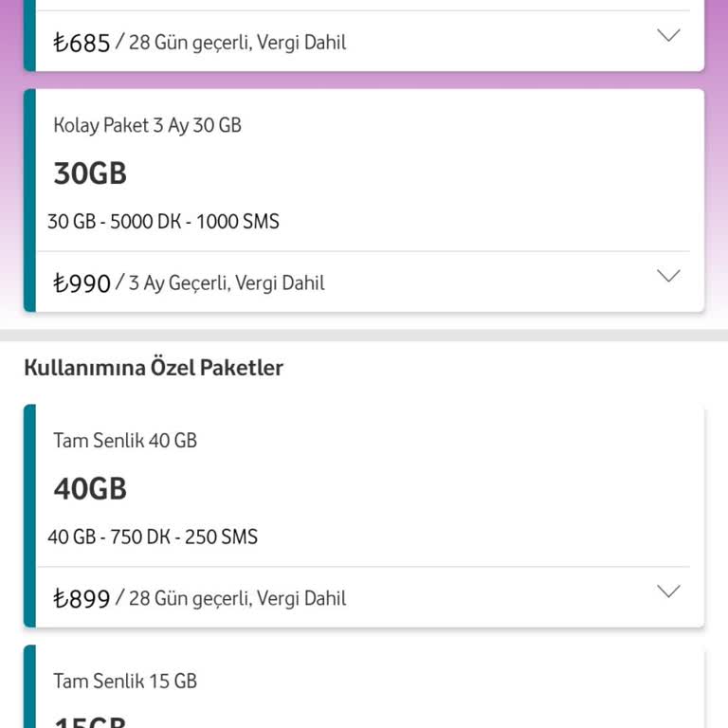Open the Kolay Paket 3 Ay 30 GB title
Viewport: 728px width, 728px height.
tap(147, 125)
